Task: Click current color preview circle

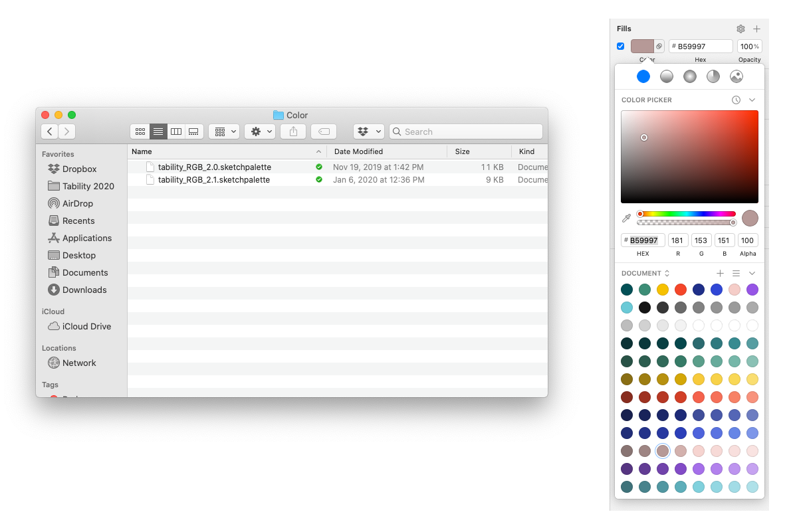Action: pos(750,219)
